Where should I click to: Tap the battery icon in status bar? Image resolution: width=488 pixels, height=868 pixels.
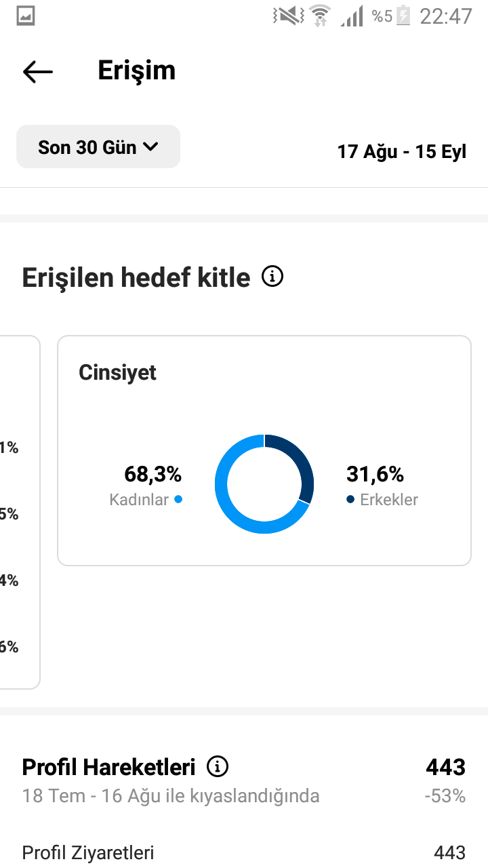404,16
